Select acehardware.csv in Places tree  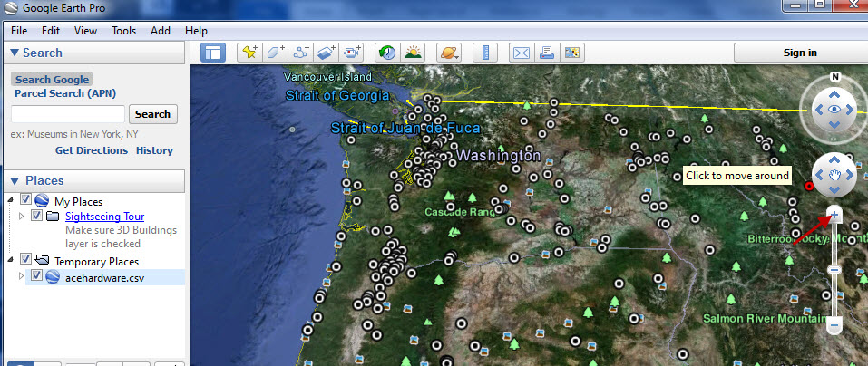click(x=104, y=277)
